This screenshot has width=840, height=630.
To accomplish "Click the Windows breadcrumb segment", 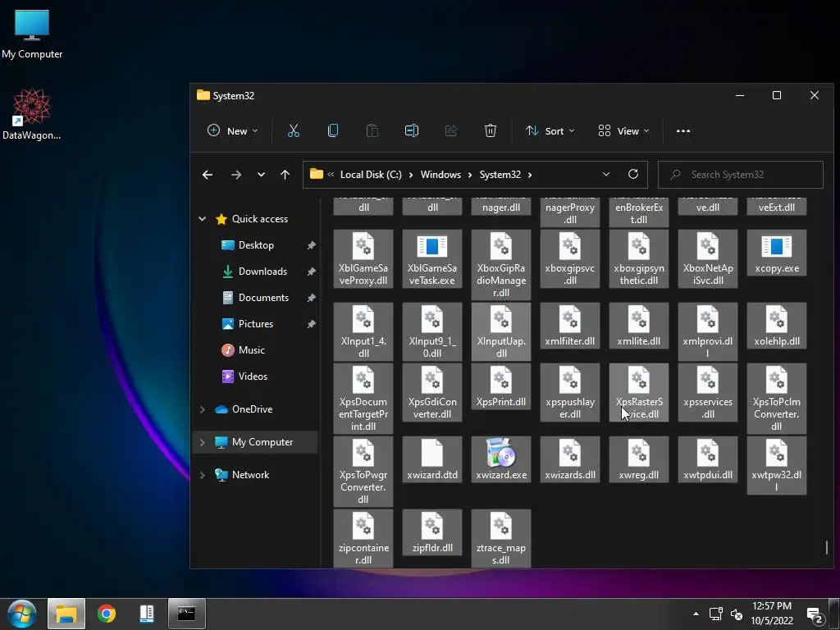I will 441,175.
